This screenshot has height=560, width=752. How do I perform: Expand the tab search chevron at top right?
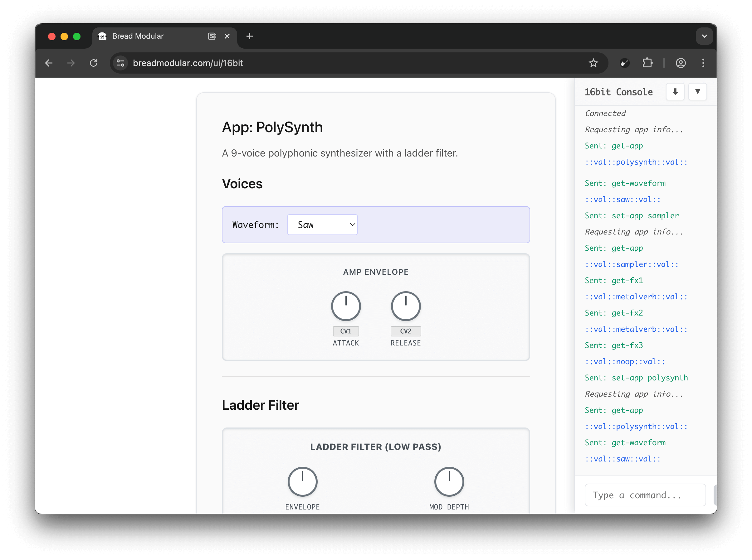click(x=704, y=36)
